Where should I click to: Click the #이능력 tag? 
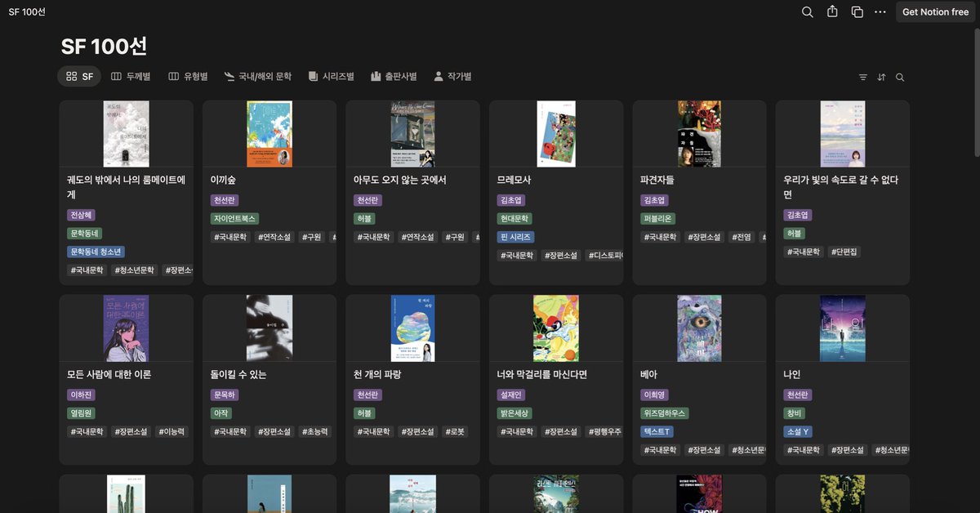(x=172, y=431)
